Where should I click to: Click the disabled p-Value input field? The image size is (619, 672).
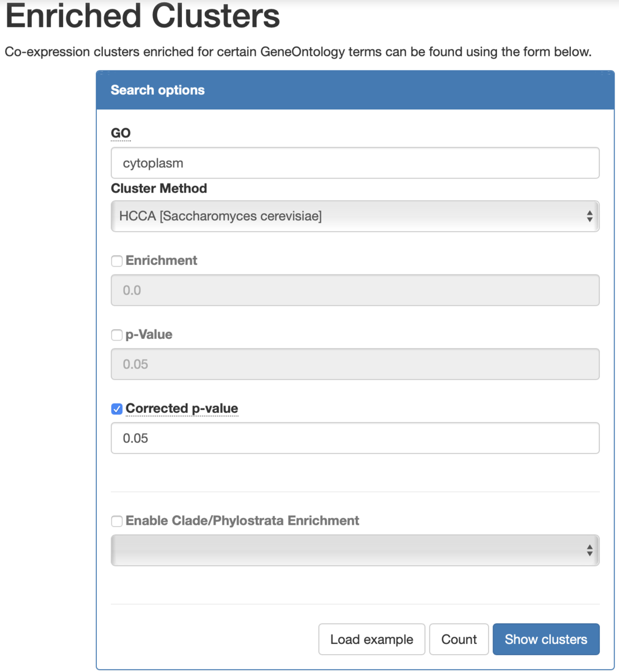pyautogui.click(x=355, y=364)
